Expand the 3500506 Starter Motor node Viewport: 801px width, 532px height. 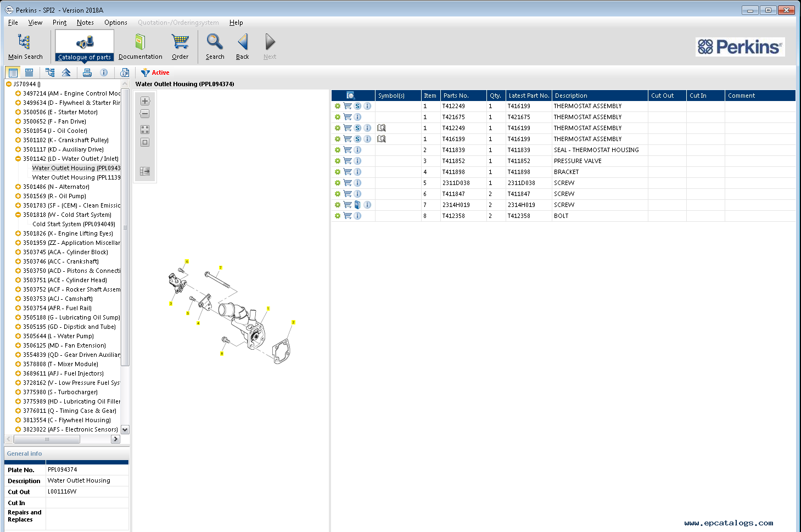[x=18, y=112]
